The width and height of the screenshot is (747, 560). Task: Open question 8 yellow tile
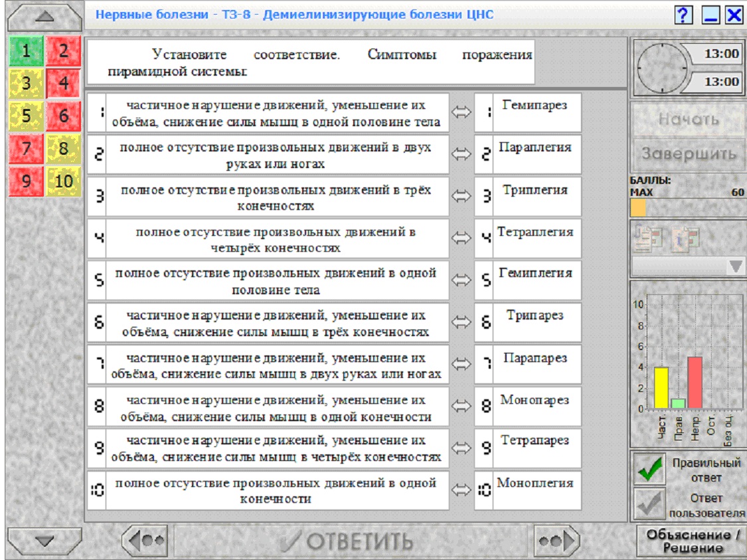(x=63, y=148)
